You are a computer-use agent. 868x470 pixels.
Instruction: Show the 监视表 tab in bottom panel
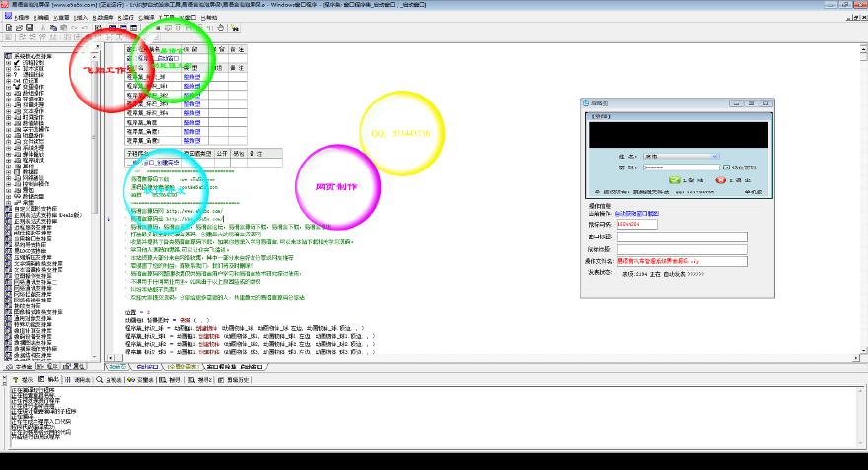[109, 380]
